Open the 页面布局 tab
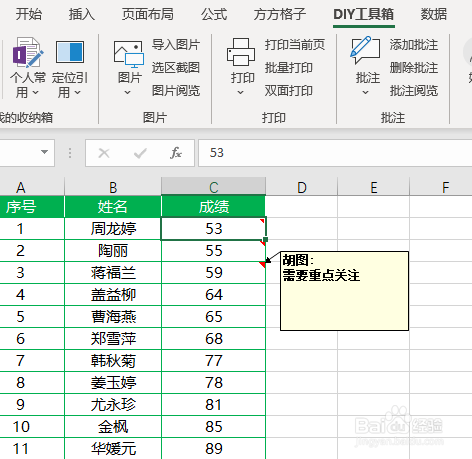Image resolution: width=472 pixels, height=459 pixels. tap(147, 14)
